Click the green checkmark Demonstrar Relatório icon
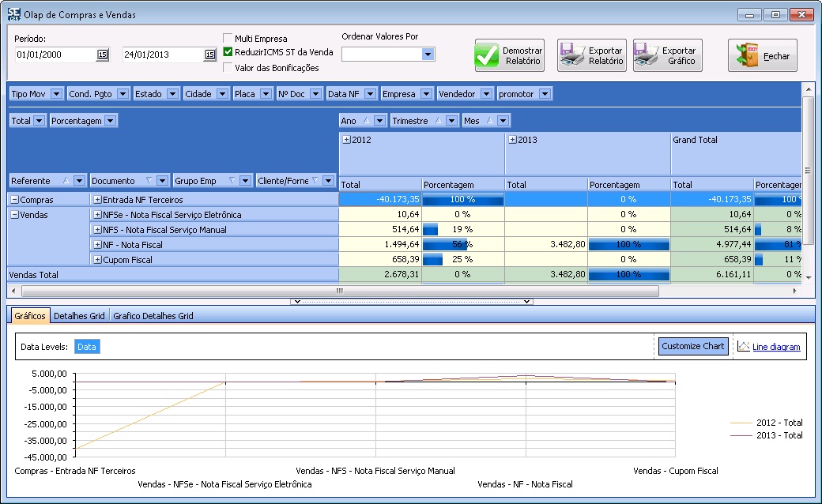The height and width of the screenshot is (504, 822). click(488, 56)
